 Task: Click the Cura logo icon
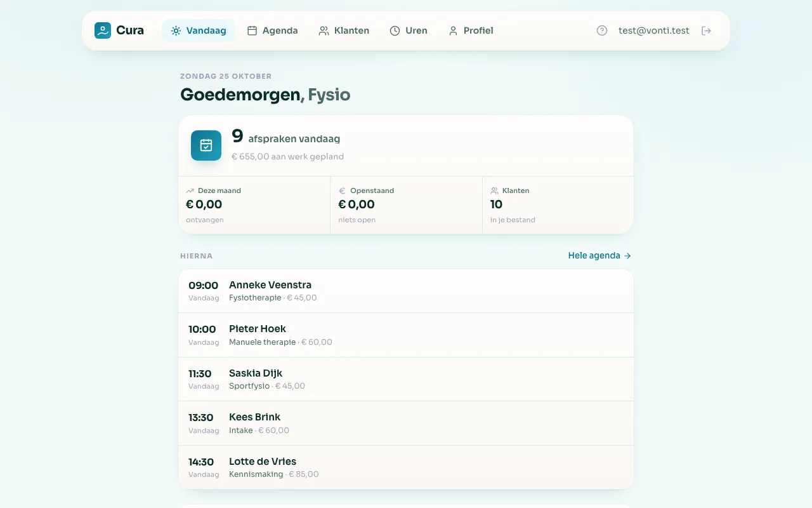click(x=103, y=30)
